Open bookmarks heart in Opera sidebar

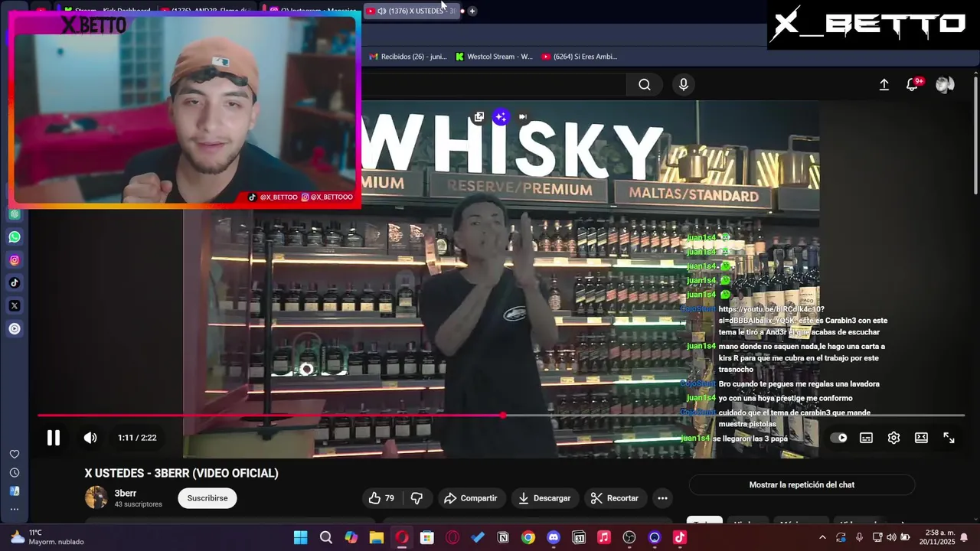point(15,455)
